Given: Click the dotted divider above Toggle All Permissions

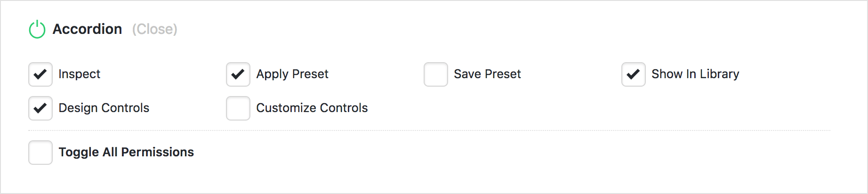Looking at the screenshot, I should [429, 130].
